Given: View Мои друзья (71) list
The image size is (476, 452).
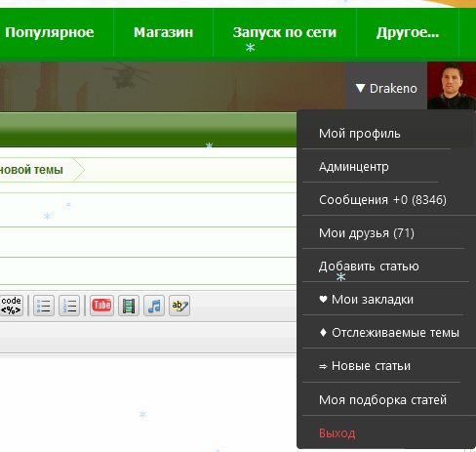Looking at the screenshot, I should click(367, 233).
